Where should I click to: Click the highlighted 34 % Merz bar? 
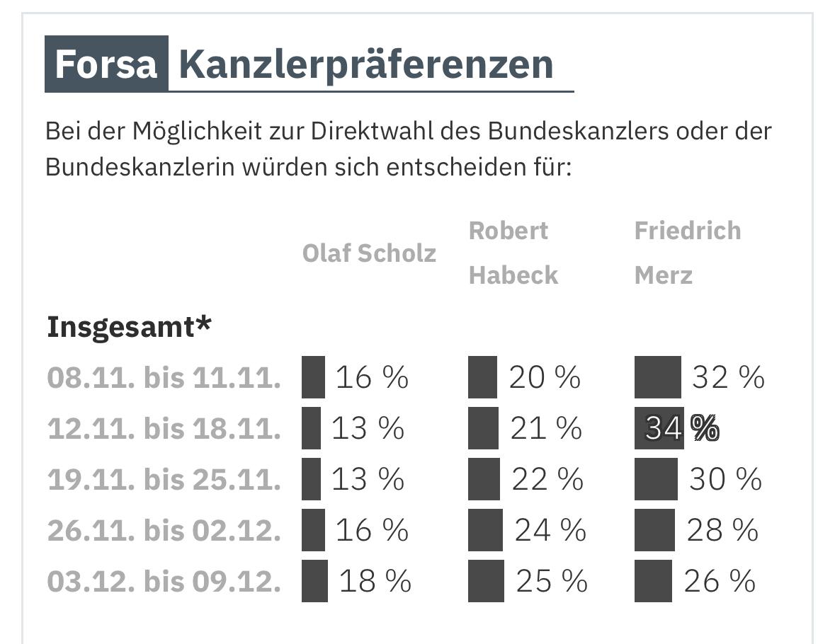pos(659,428)
